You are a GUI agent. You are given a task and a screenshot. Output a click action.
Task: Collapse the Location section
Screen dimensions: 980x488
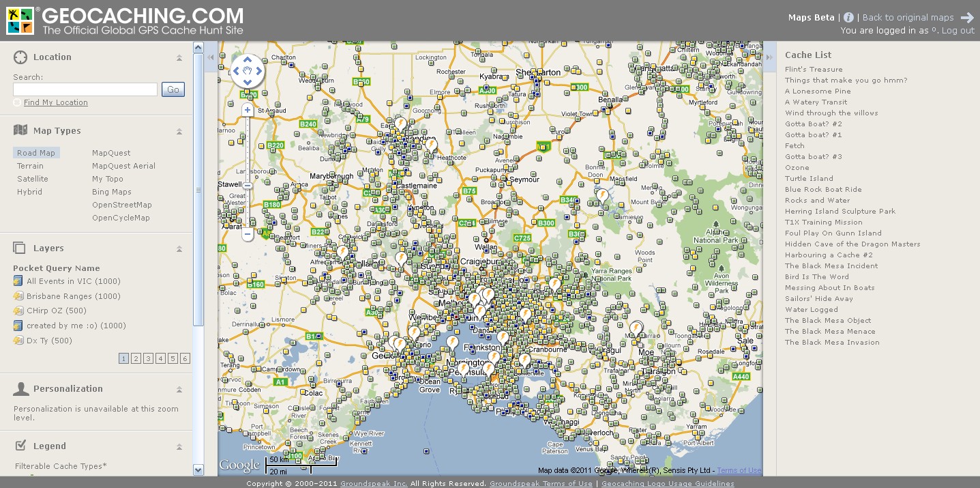(x=179, y=57)
